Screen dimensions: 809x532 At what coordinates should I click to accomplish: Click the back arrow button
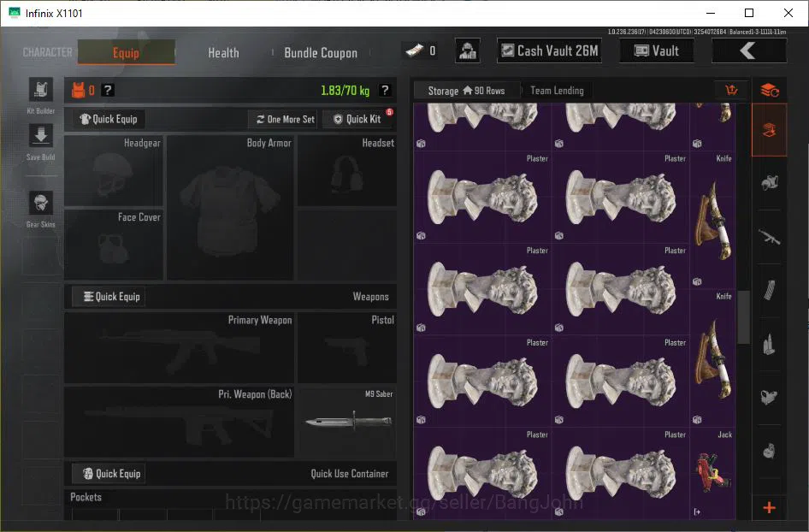pos(749,50)
